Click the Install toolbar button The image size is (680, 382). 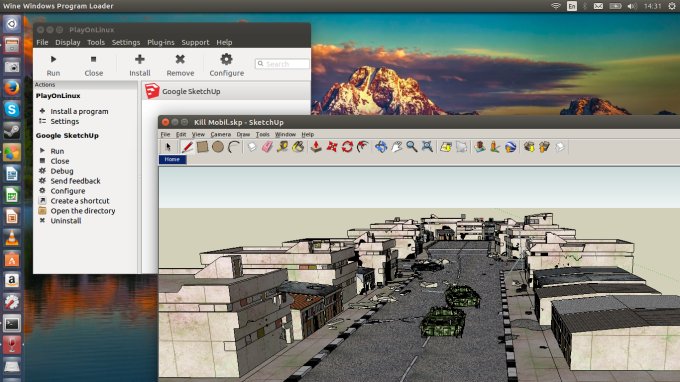140,65
